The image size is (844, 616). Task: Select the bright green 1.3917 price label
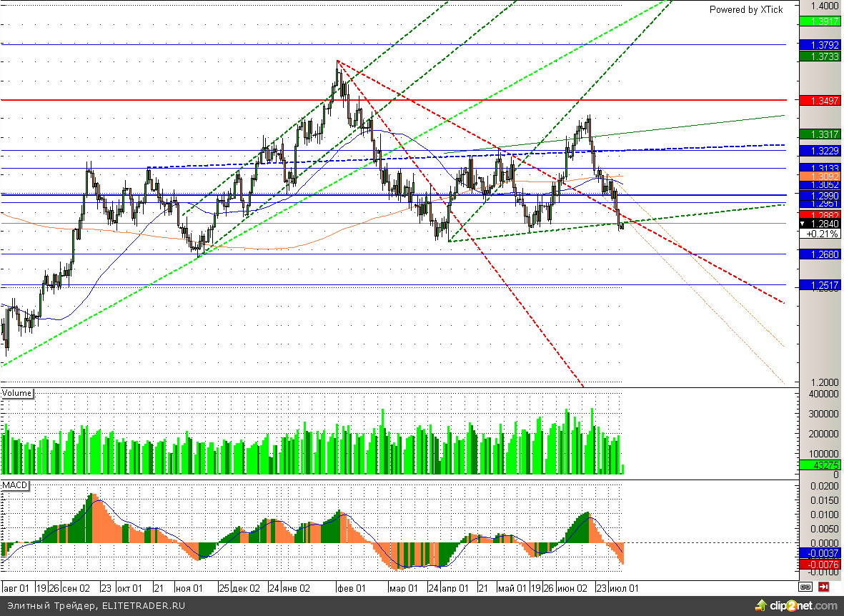[819, 21]
